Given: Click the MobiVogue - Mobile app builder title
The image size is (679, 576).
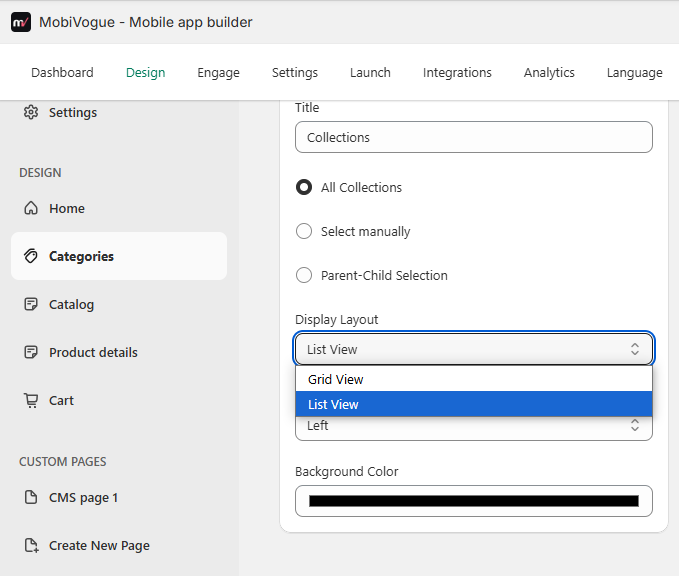Looking at the screenshot, I should [146, 22].
